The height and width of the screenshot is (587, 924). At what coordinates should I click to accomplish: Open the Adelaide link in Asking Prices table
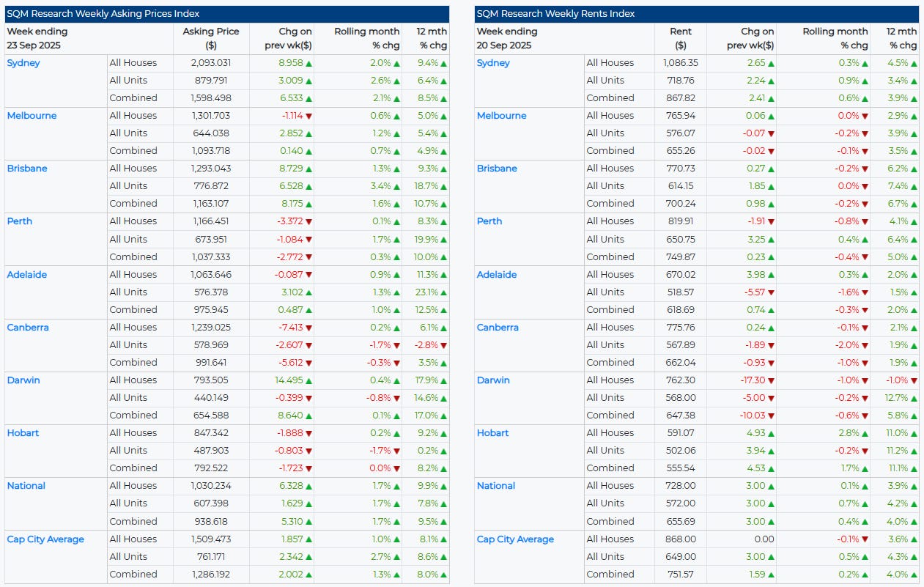click(x=27, y=275)
